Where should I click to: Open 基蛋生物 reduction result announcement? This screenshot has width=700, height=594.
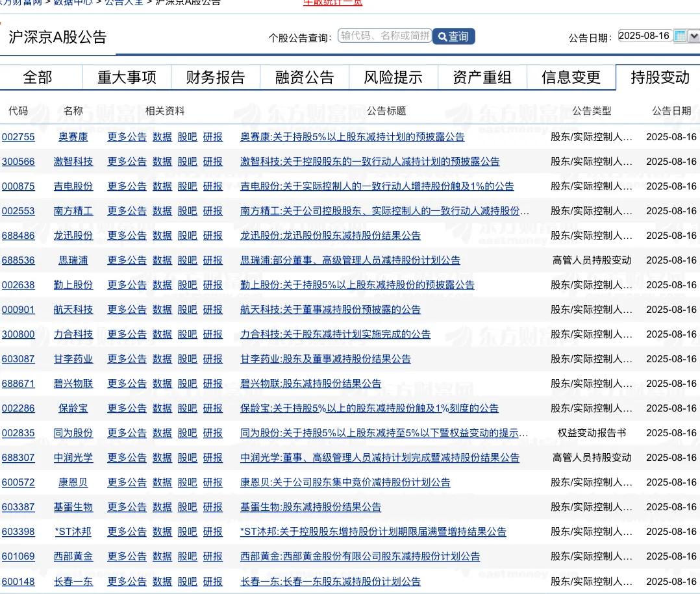(310, 507)
